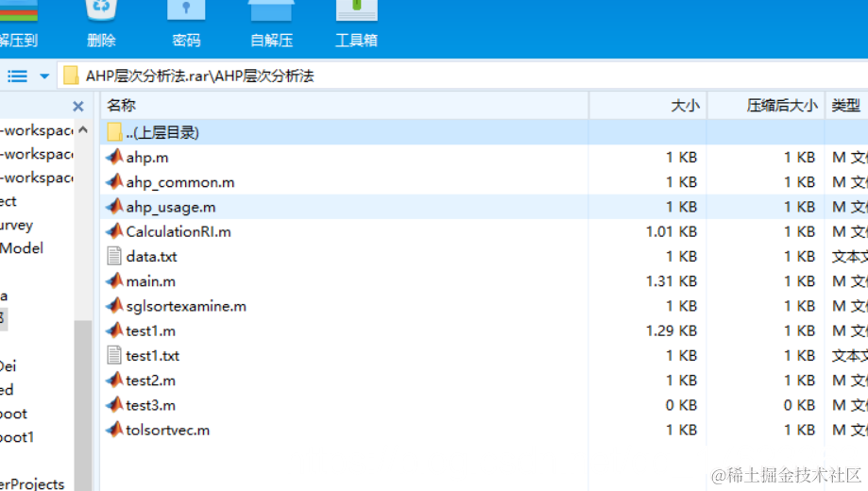Select file name test3.m

click(x=150, y=405)
